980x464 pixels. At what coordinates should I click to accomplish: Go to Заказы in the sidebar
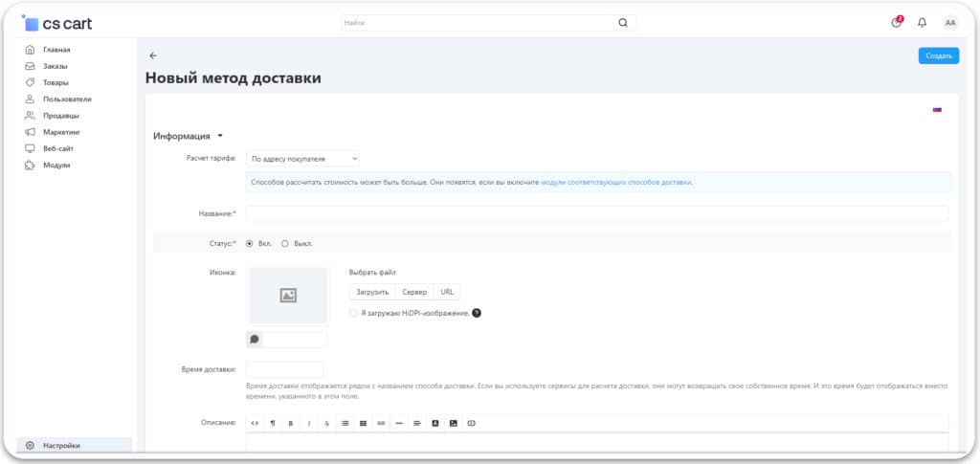pyautogui.click(x=55, y=66)
